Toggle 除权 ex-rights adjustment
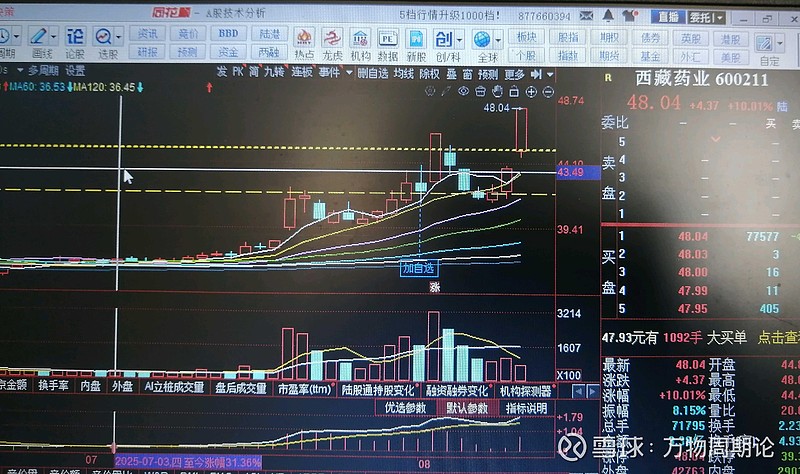The width and height of the screenshot is (800, 474). coord(429,74)
